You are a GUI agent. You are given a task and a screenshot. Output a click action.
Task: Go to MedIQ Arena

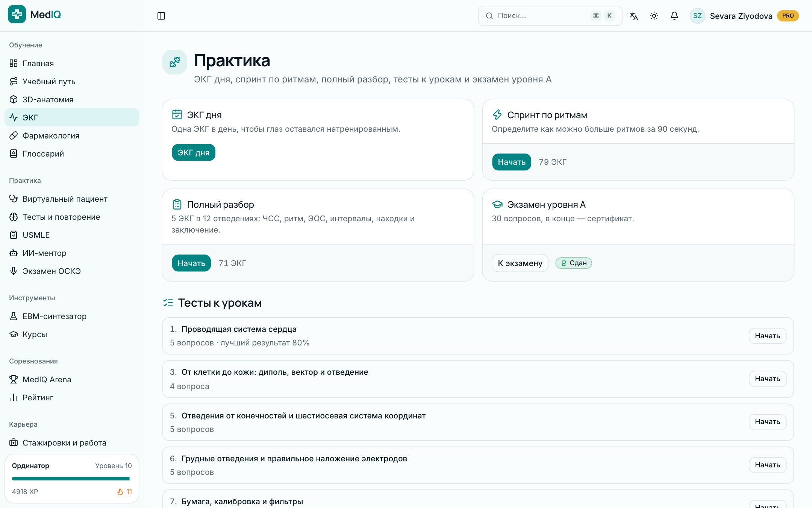[x=72, y=379]
